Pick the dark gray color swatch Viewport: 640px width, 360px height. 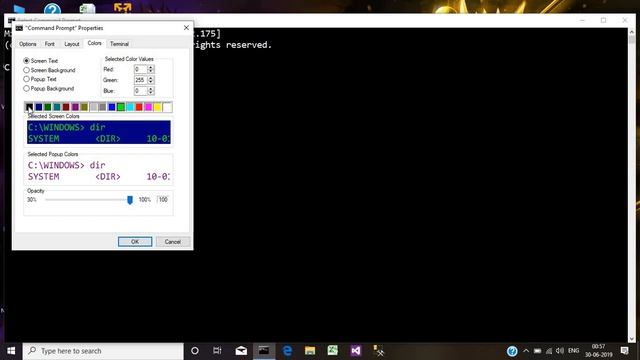click(102, 107)
